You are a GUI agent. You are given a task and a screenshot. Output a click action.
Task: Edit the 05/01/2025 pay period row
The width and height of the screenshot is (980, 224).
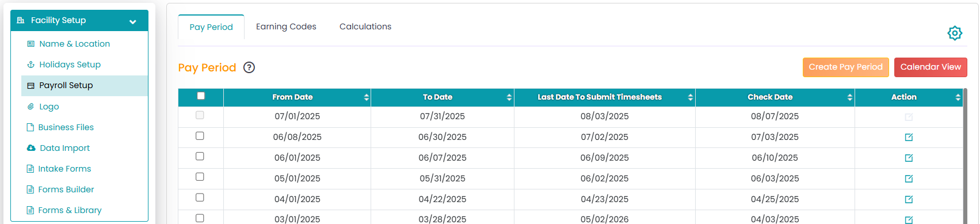pyautogui.click(x=909, y=179)
